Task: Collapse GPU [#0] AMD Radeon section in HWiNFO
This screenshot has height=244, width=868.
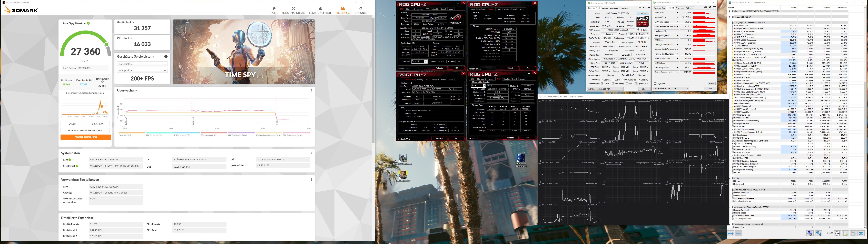Action: pos(730,23)
